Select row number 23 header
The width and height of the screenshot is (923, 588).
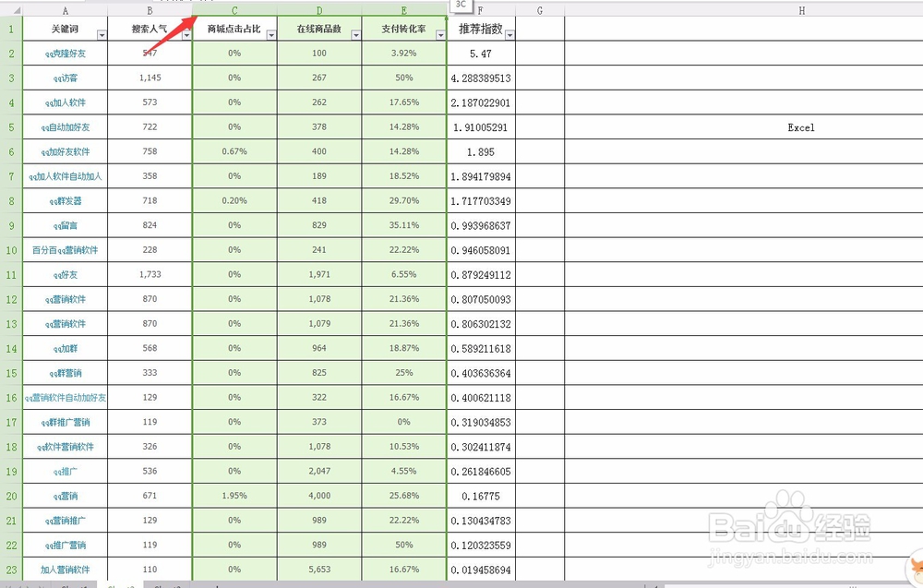[x=10, y=569]
